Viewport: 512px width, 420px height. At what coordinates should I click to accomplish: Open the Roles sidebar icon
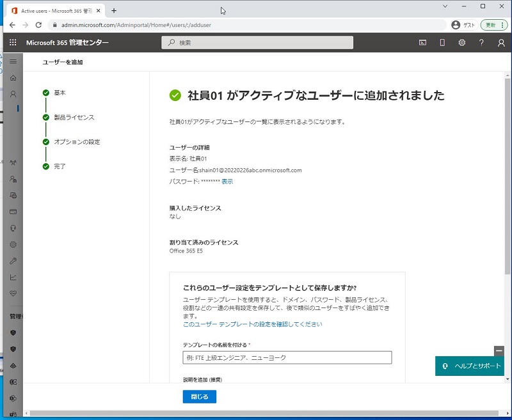[13, 179]
